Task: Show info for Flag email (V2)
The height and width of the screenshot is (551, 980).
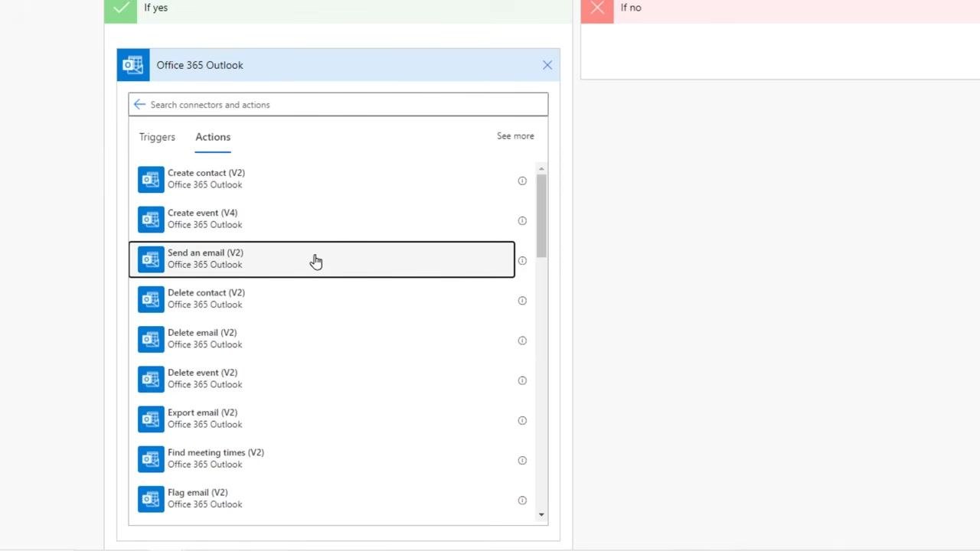Action: coord(522,500)
